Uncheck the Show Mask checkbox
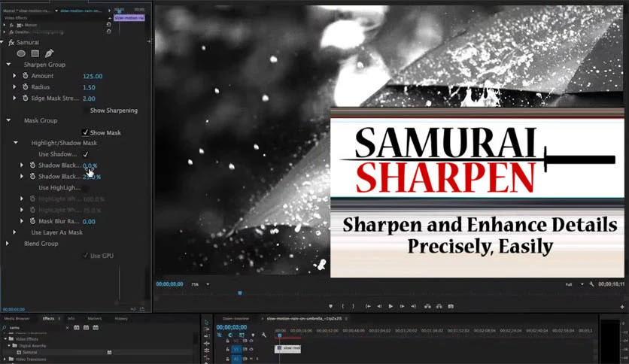 (x=86, y=132)
